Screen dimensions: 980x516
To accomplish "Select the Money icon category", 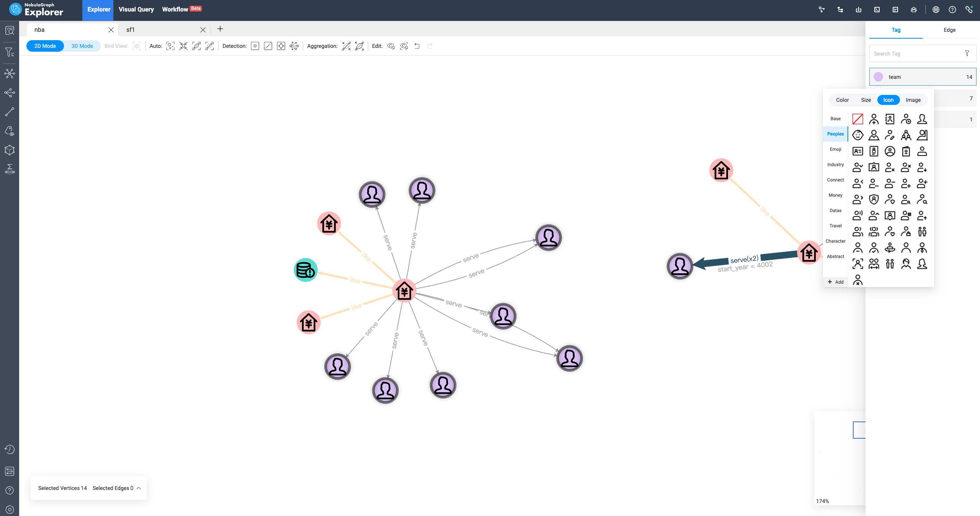I will 835,195.
